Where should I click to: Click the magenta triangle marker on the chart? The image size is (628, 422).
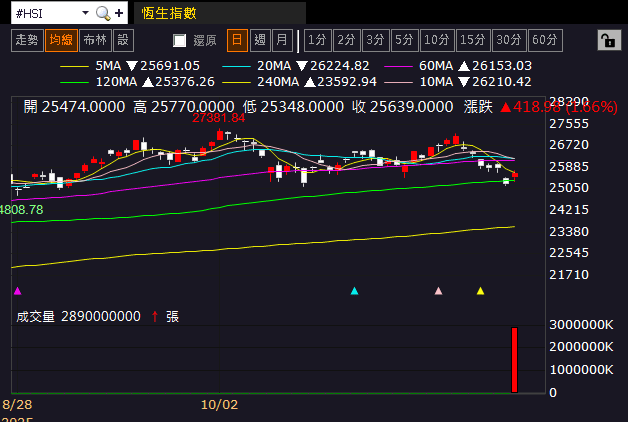click(x=17, y=291)
